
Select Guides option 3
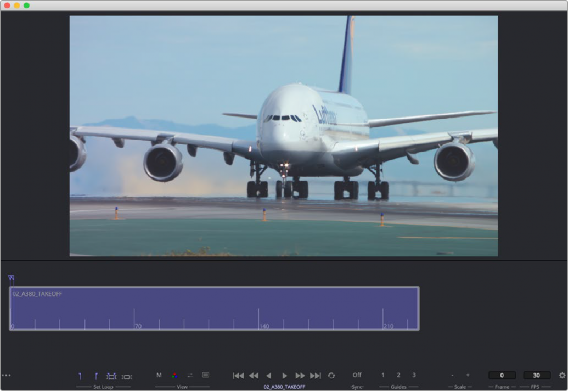coord(414,375)
